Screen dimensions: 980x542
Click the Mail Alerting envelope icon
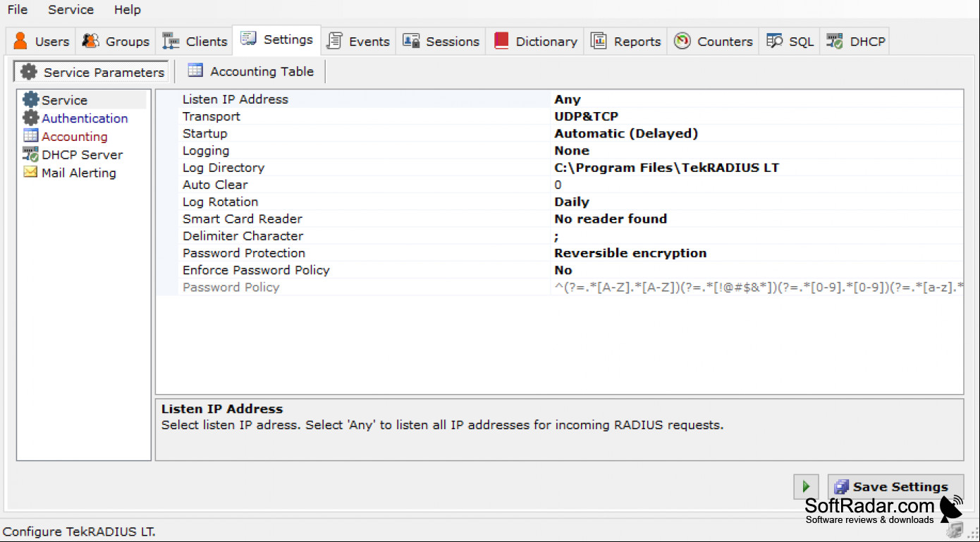[30, 172]
